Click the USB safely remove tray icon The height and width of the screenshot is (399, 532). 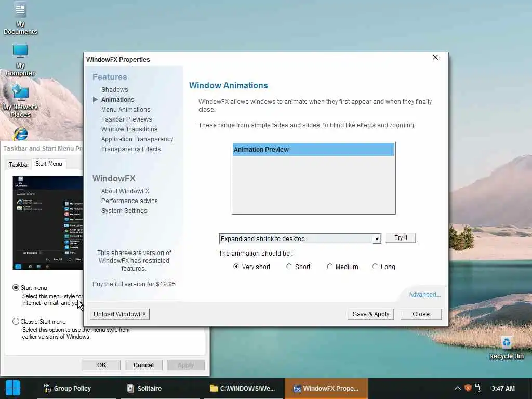tap(477, 388)
